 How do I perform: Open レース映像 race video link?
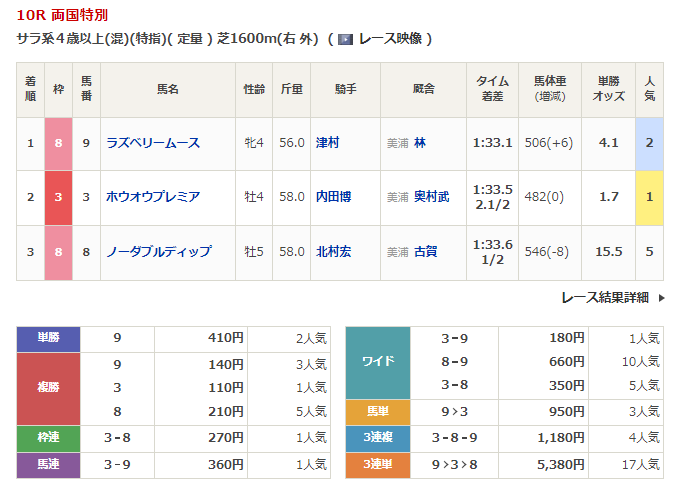point(390,39)
